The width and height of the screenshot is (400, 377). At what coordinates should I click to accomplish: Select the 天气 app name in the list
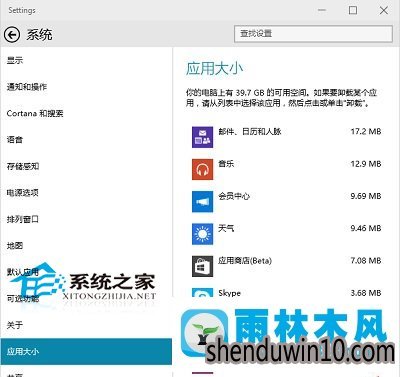coord(226,228)
